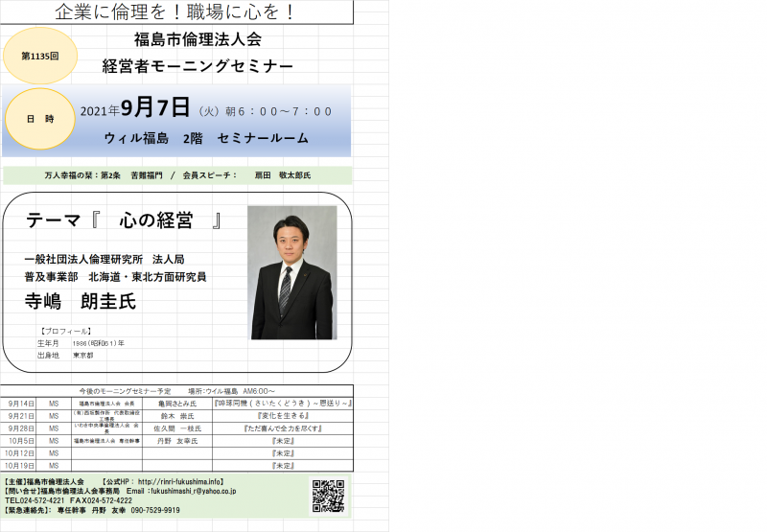Click the 経営者モーニングセミナー heading

198,66
